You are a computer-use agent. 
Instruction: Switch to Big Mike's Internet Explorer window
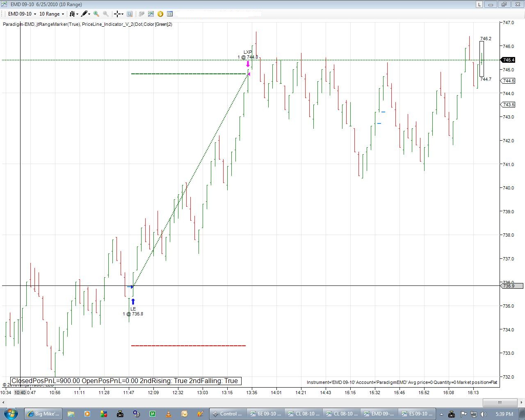click(43, 414)
